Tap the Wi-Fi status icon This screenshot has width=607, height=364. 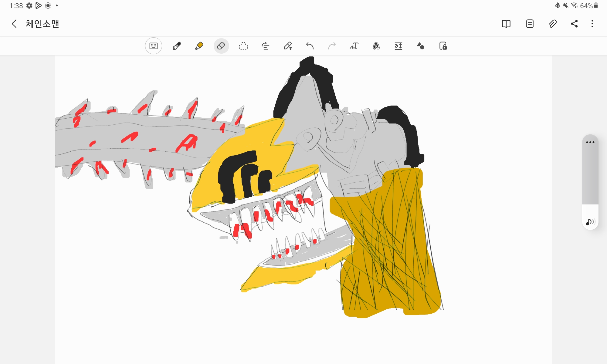574,5
